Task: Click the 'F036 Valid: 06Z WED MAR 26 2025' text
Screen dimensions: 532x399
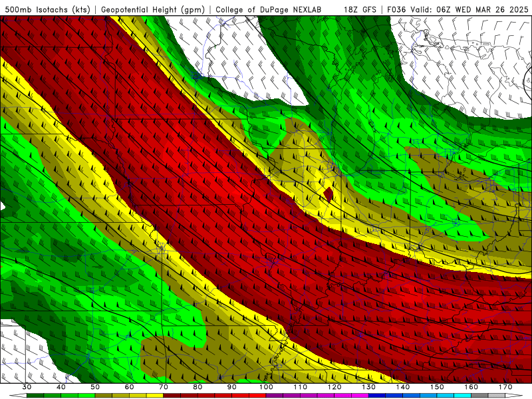Action: tap(458, 9)
